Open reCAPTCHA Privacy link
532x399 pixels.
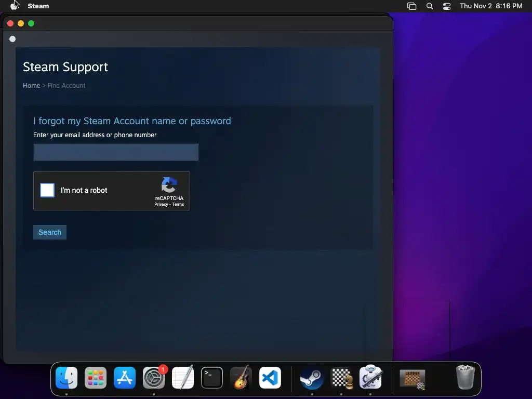click(161, 204)
